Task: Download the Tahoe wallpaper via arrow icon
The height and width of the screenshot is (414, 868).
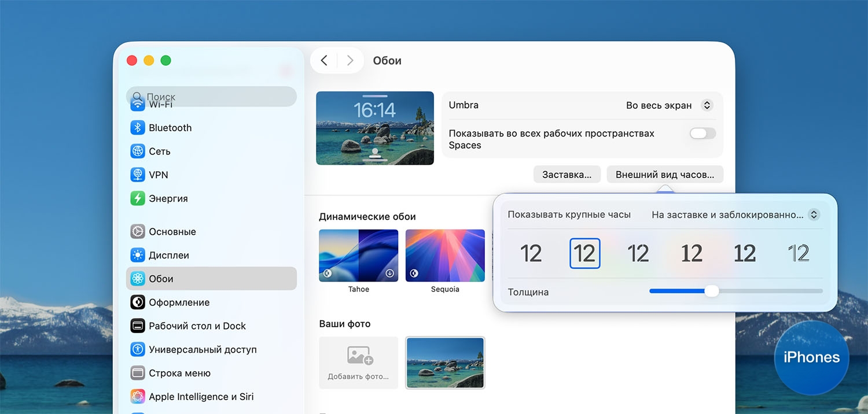Action: (x=389, y=273)
